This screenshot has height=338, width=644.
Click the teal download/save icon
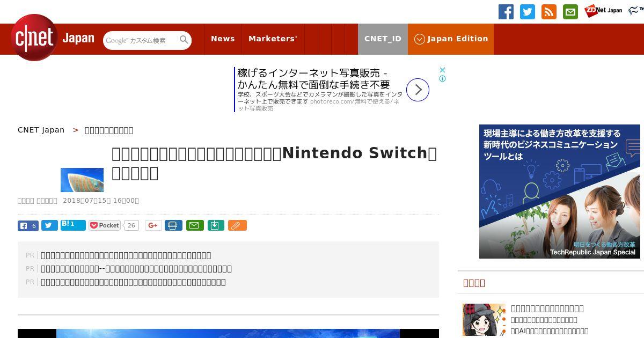pyautogui.click(x=215, y=225)
